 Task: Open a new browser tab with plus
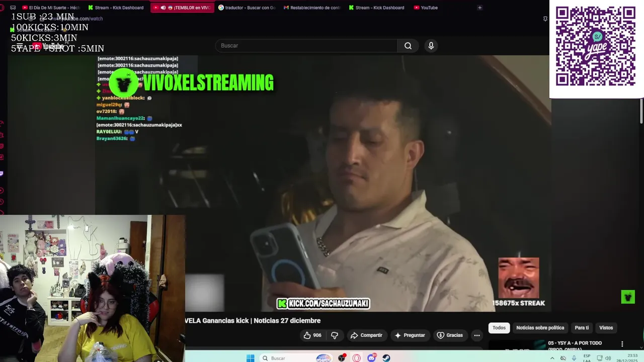[x=479, y=8]
